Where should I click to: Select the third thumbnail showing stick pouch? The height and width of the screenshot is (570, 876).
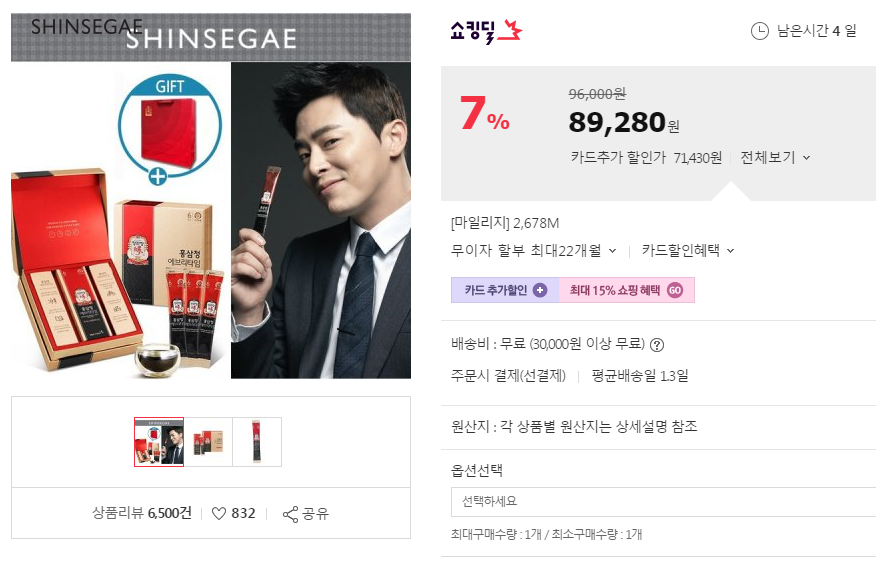pyautogui.click(x=257, y=441)
